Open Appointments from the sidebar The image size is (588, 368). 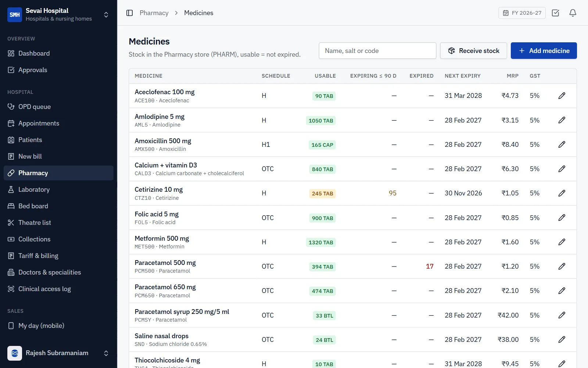(x=58, y=123)
